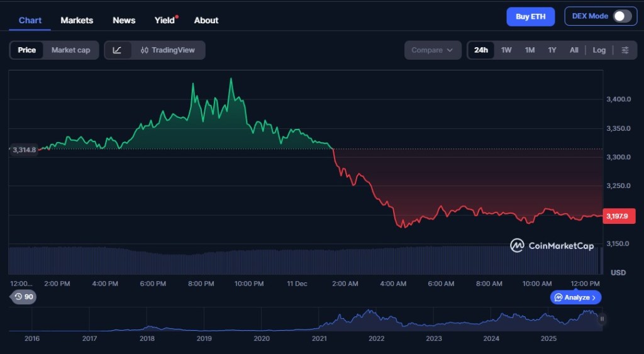
Task: Select the line chart icon
Action: (x=118, y=50)
